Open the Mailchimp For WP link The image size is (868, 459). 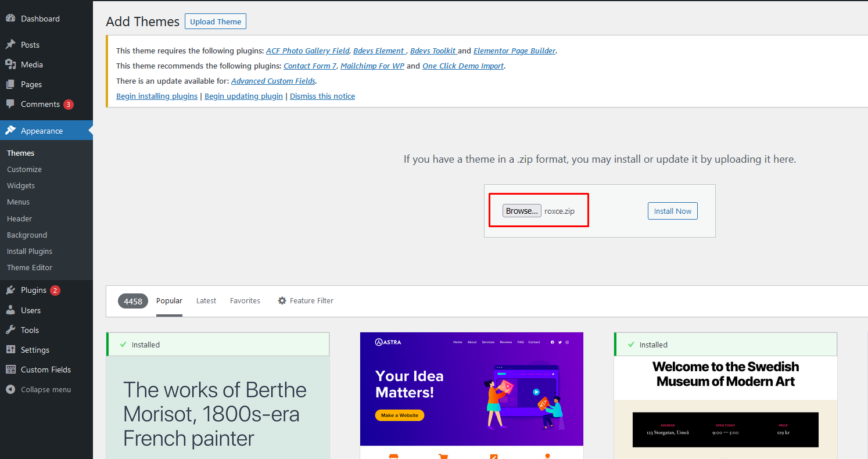(372, 66)
